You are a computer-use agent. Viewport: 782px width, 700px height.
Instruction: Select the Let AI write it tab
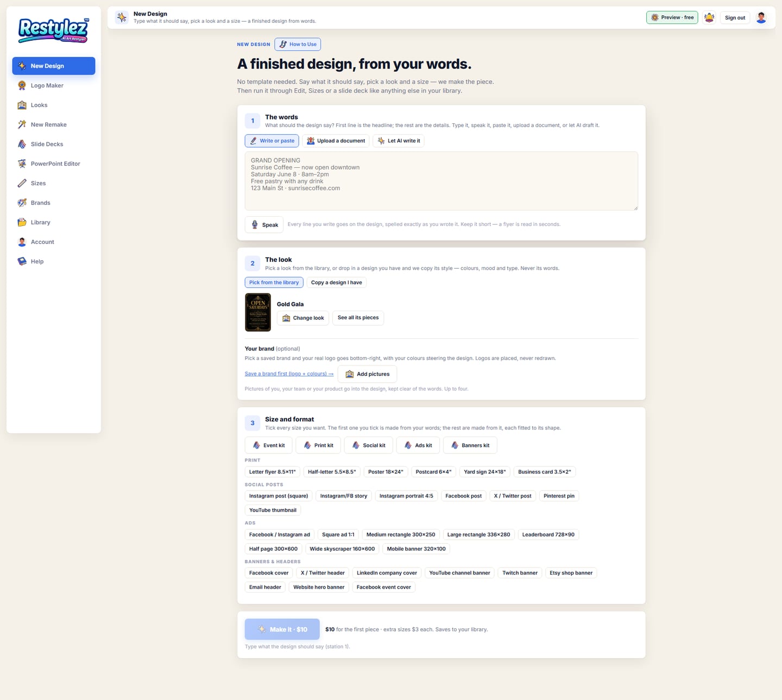(399, 141)
